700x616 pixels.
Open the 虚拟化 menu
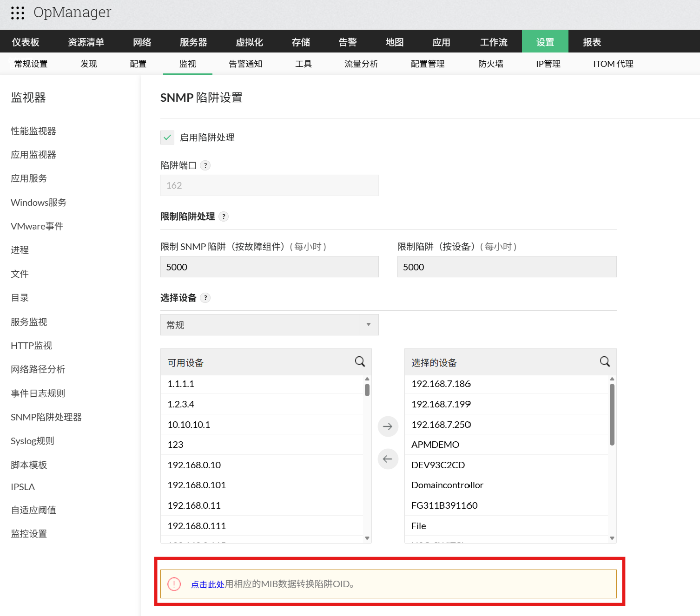coord(250,42)
